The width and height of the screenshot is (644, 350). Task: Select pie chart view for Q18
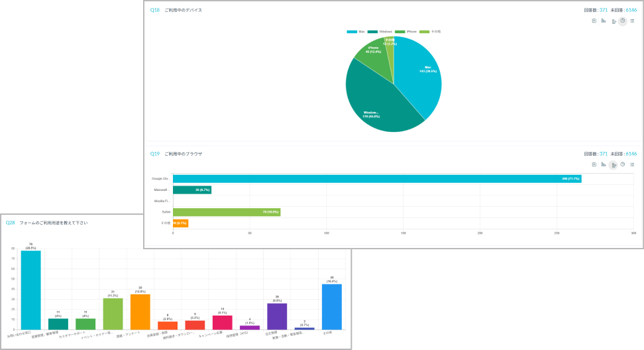click(x=623, y=21)
